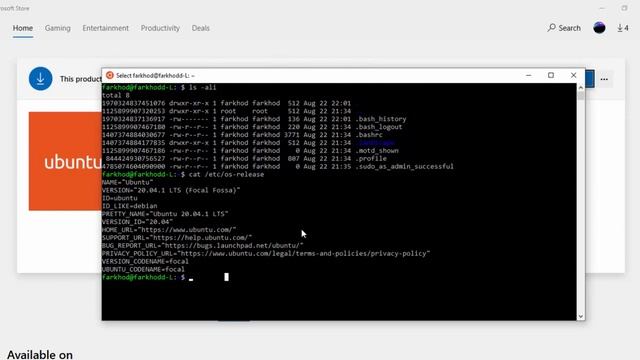Open the user account avatar
The image size is (640, 360).
(x=599, y=28)
